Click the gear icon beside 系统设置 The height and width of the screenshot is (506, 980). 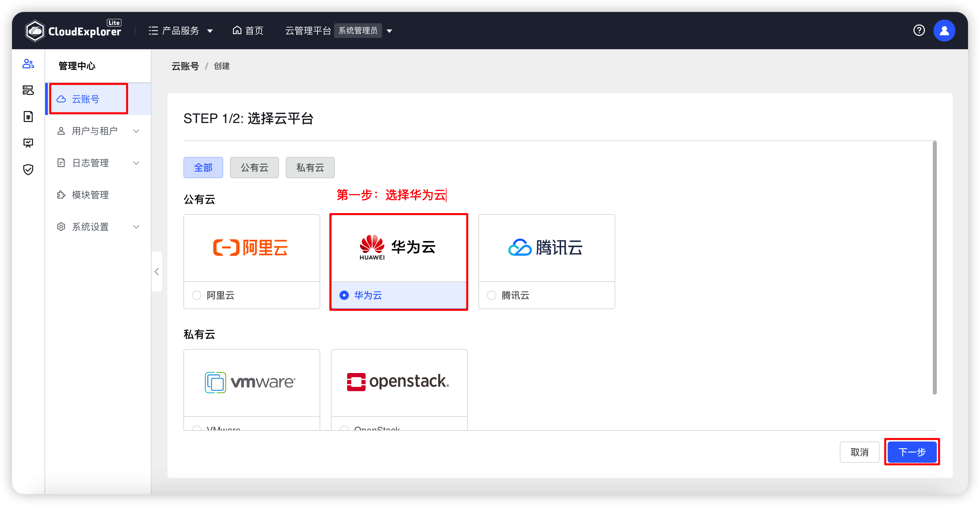click(x=61, y=227)
